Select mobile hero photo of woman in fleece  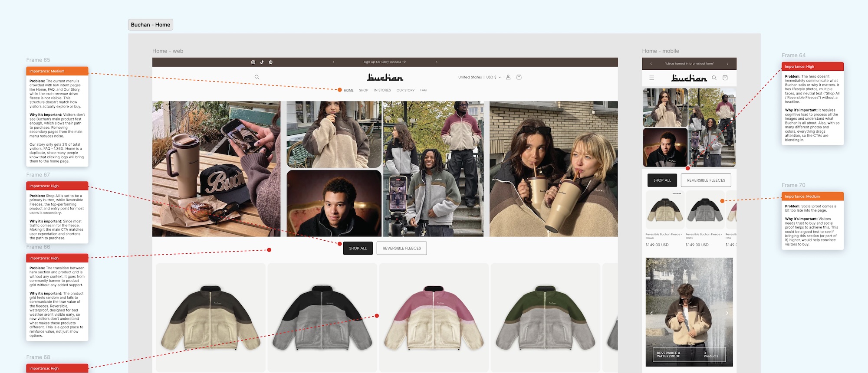665,108
